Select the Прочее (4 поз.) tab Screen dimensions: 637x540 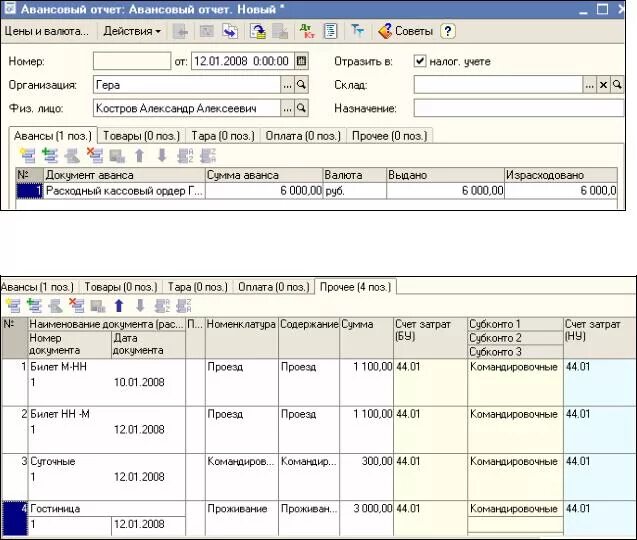(x=355, y=287)
